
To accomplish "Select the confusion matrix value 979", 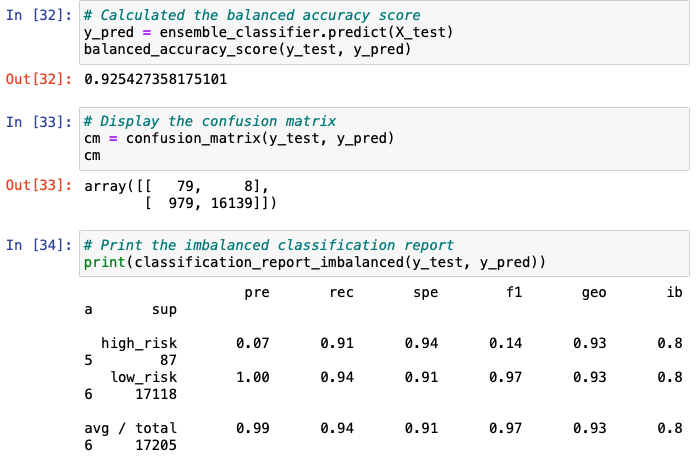I will pos(181,203).
